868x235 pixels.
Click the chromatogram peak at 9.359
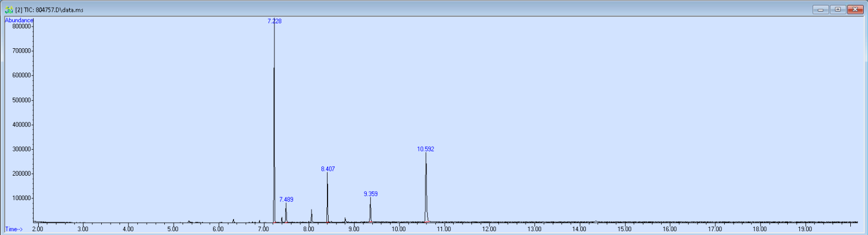[370, 211]
